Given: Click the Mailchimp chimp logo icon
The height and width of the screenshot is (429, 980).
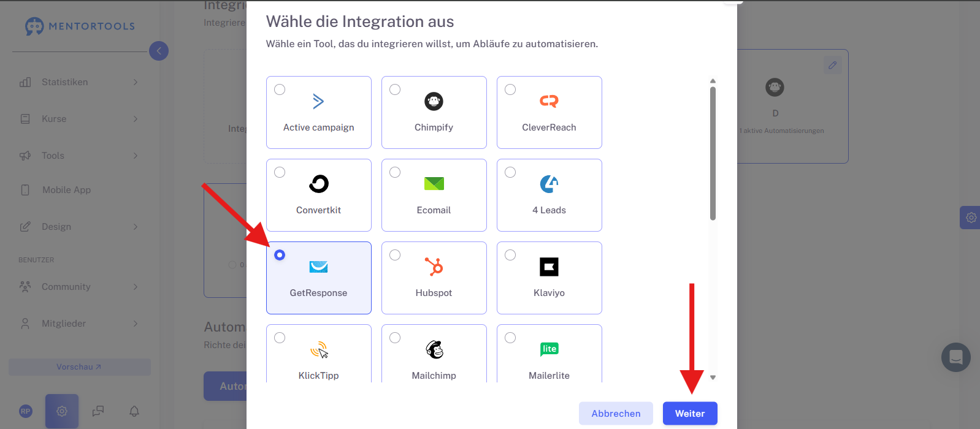Looking at the screenshot, I should tap(434, 349).
